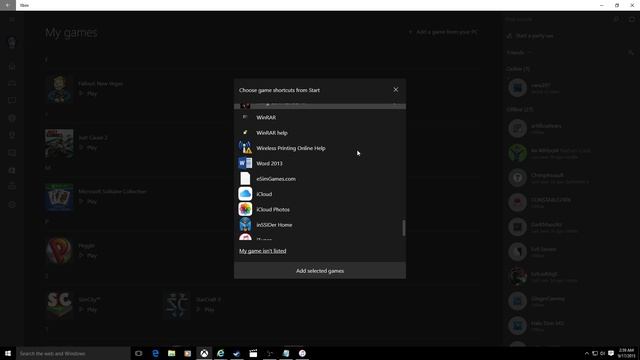Open the StarCraft II game tile
640x360 pixels.
[177, 304]
